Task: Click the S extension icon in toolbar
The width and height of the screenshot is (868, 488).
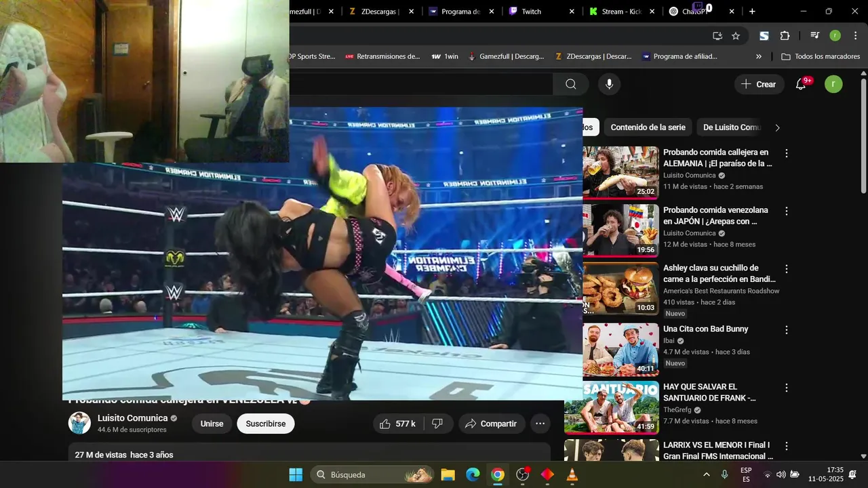Action: (764, 36)
